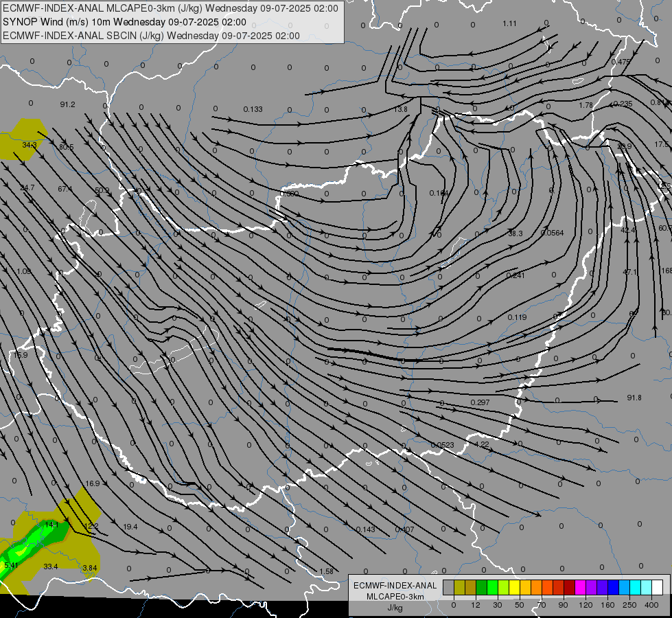
Task: Click the bright green legend swatch
Action: 492,588
